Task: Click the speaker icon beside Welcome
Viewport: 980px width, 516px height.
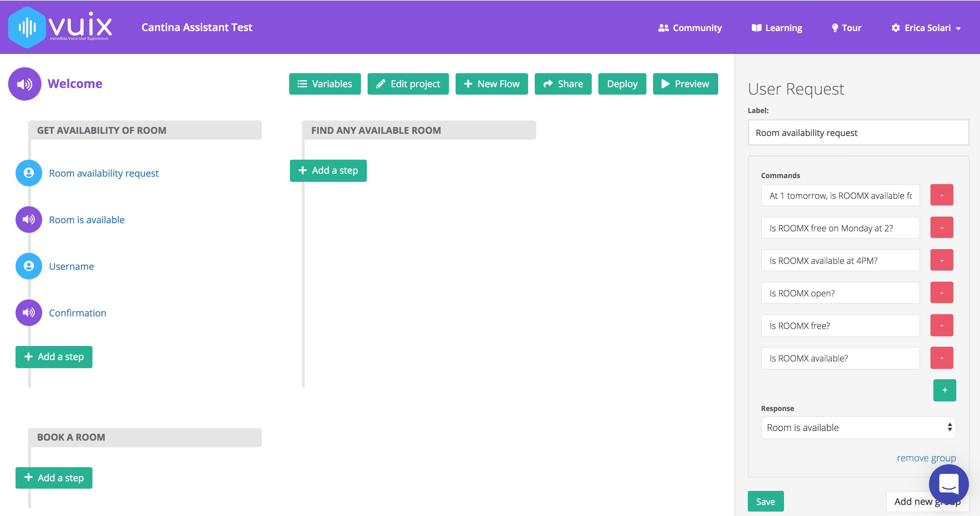Action: 24,84
